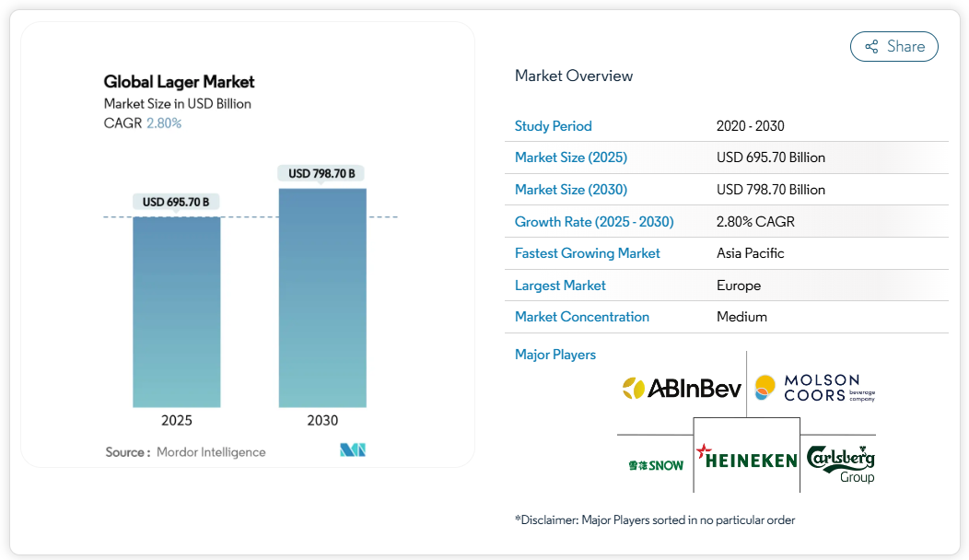The width and height of the screenshot is (969, 560).
Task: Click the AB InBev logo
Action: 681,388
